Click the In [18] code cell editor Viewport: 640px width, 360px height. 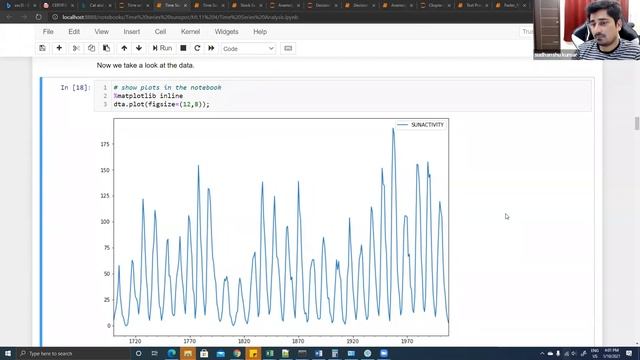[342, 96]
